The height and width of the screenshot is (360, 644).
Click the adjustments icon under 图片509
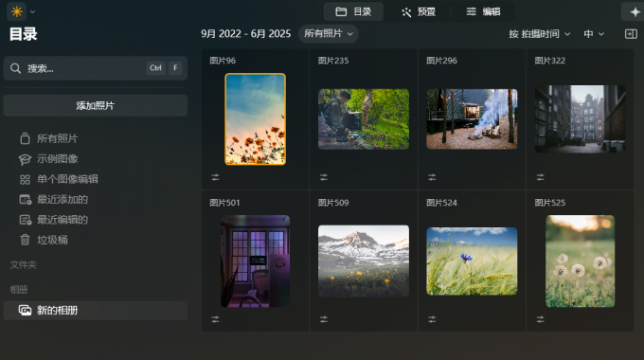pos(324,319)
